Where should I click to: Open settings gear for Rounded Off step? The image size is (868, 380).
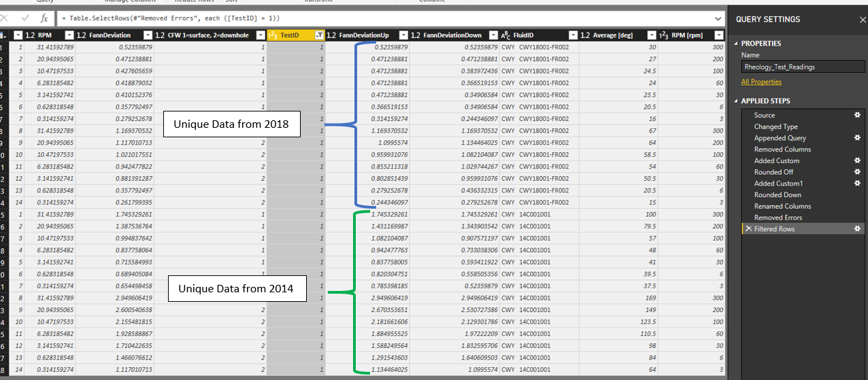coord(858,172)
